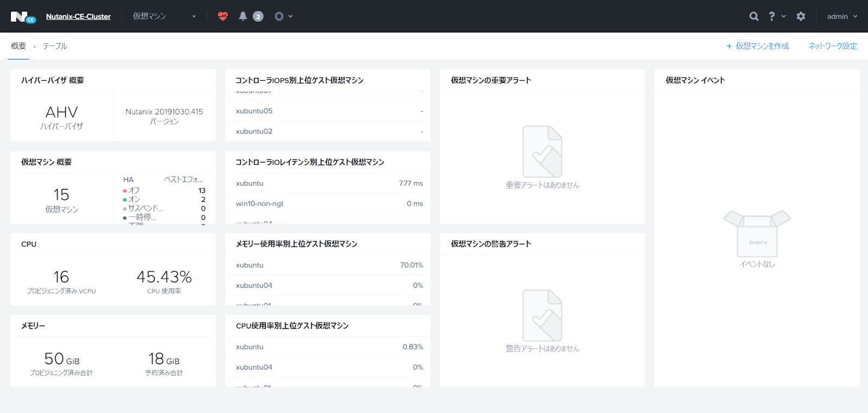The image size is (868, 413).
Task: Click the ベストエフォ... column header
Action: (x=183, y=179)
